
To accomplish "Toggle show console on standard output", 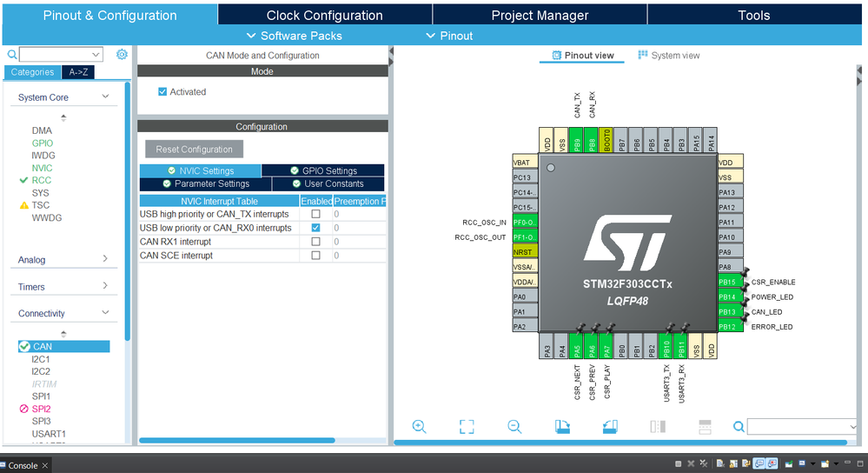I will (x=759, y=463).
